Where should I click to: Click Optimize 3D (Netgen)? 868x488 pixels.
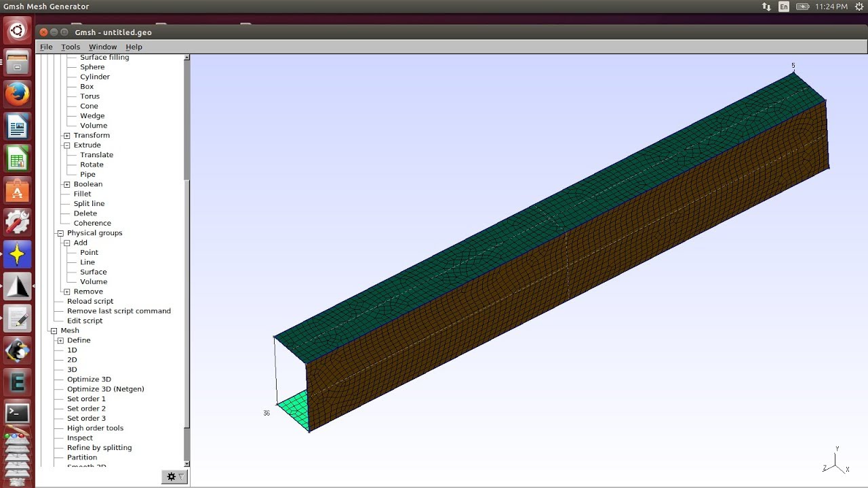105,389
